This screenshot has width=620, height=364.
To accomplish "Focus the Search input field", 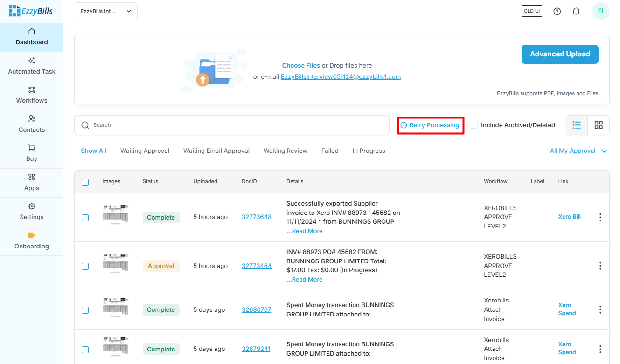I will tap(232, 125).
